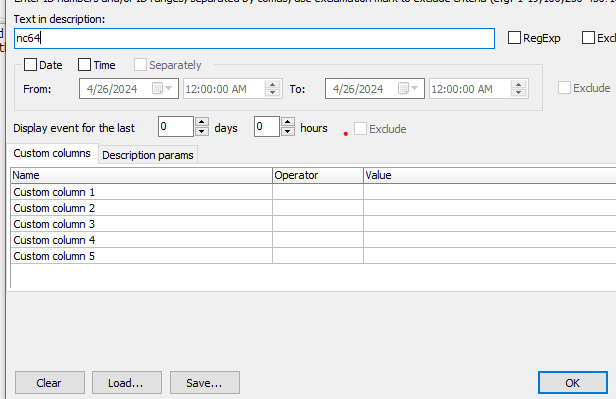Decrease the To time with the down arrow

click(519, 93)
